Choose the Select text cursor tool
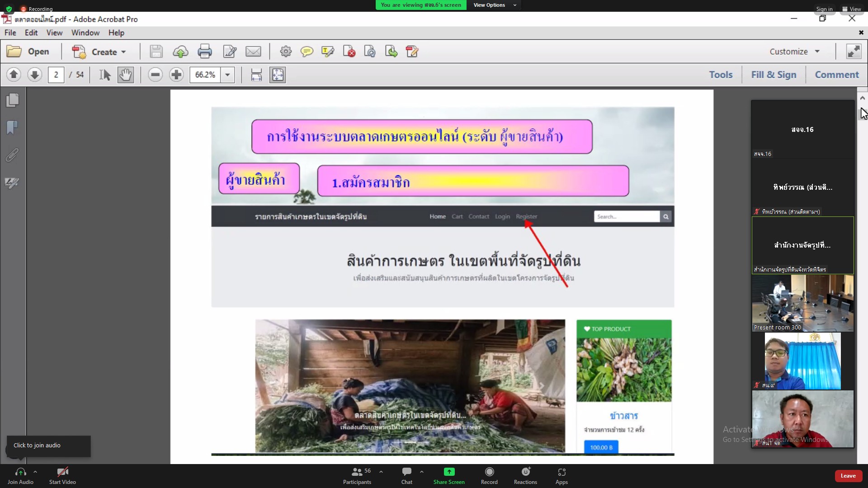868x488 pixels. point(105,75)
